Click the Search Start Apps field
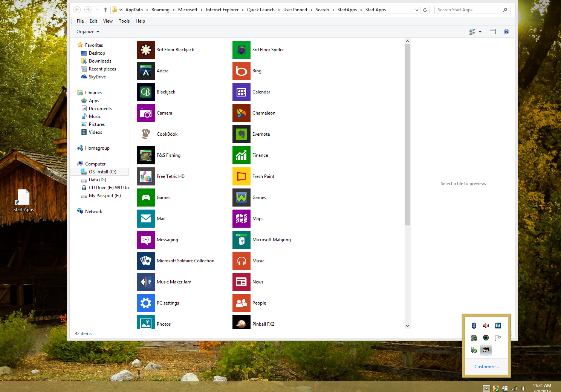This screenshot has height=392, width=561. click(x=468, y=10)
